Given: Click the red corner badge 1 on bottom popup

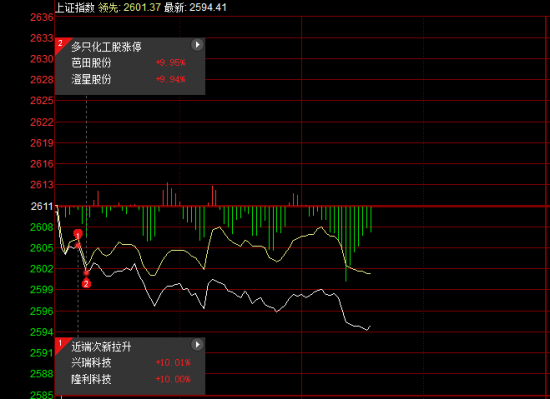Looking at the screenshot, I should point(61,344).
